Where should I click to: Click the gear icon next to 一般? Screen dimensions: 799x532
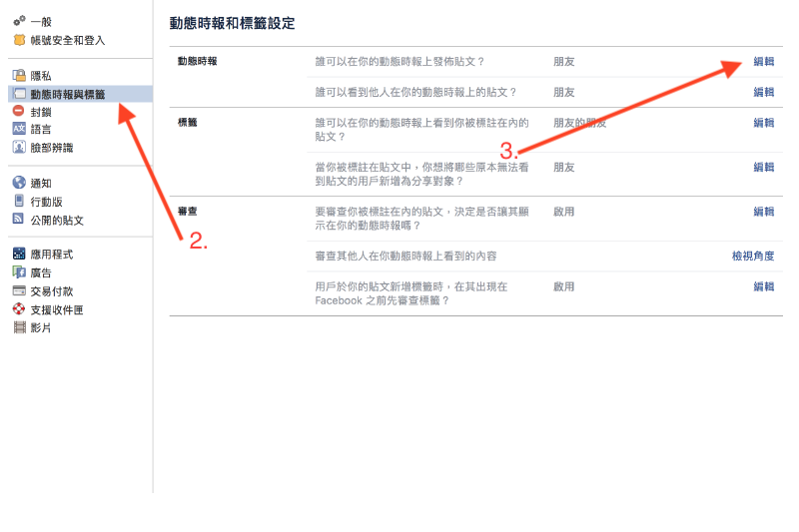(19, 21)
